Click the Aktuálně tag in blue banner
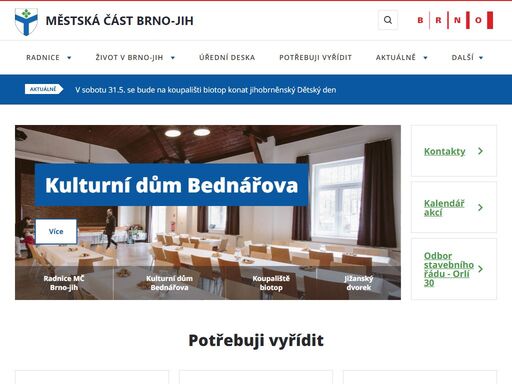This screenshot has height=384, width=512. click(44, 89)
